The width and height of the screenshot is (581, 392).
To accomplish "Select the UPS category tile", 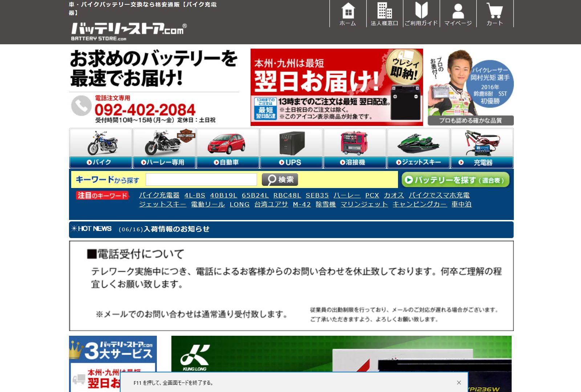I will 291,148.
